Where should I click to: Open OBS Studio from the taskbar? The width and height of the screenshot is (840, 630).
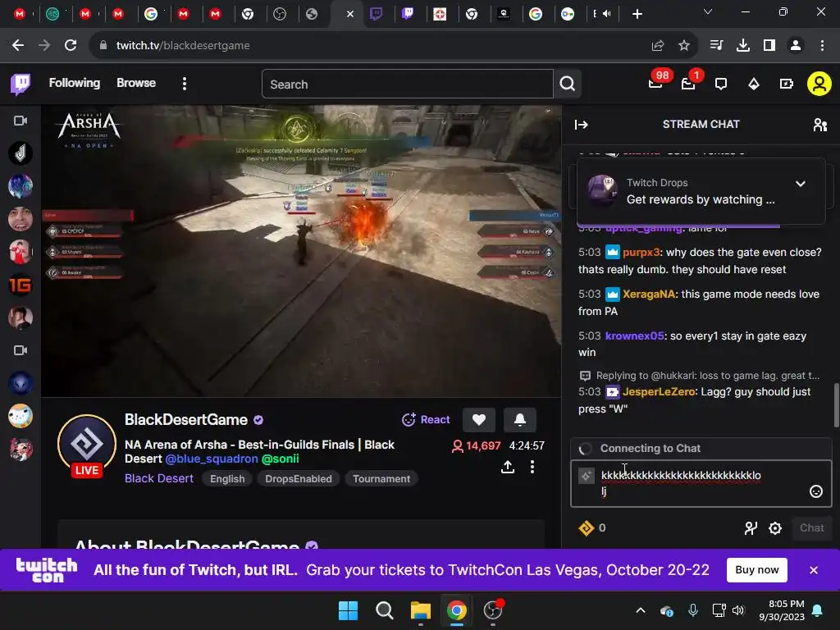pos(493,610)
